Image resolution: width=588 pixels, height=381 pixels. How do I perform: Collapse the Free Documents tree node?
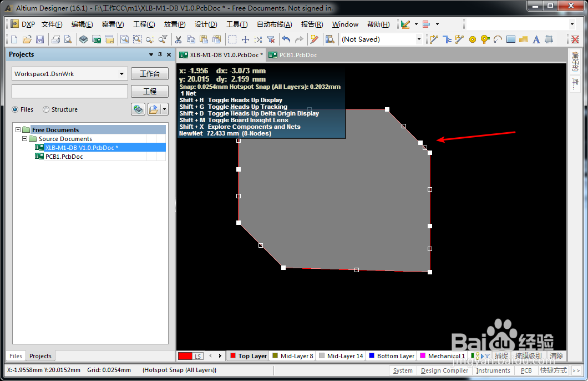[18, 129]
